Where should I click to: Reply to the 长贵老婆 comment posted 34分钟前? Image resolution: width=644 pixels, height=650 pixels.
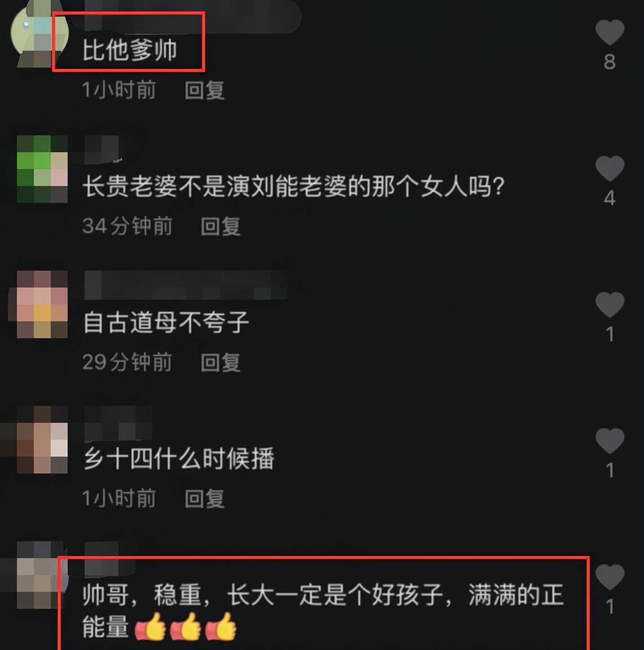pyautogui.click(x=220, y=226)
